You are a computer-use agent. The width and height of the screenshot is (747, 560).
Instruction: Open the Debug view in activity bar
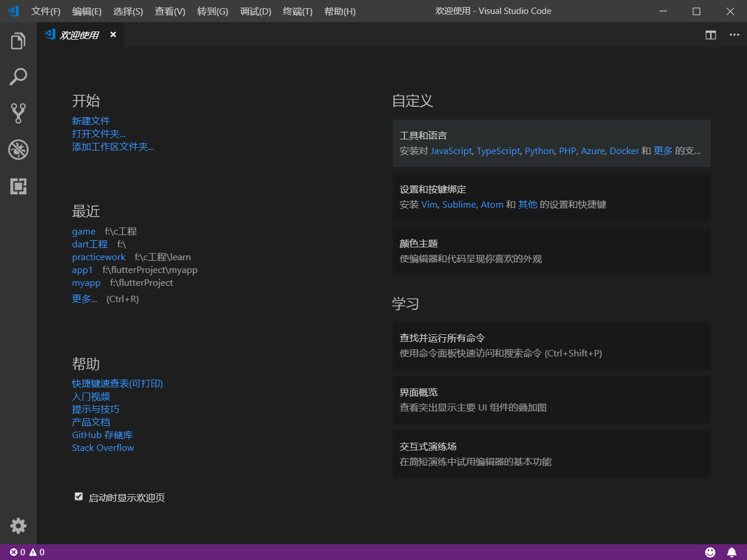point(18,150)
